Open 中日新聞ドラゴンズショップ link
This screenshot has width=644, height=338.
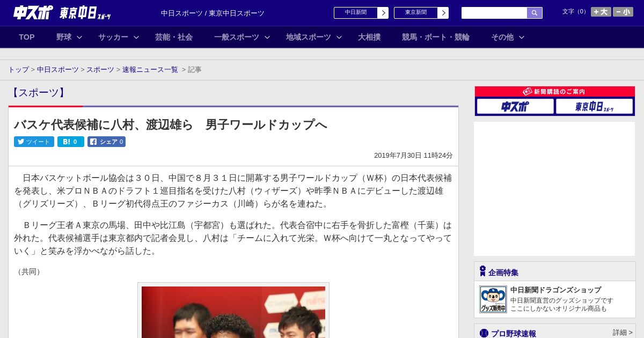click(x=555, y=290)
